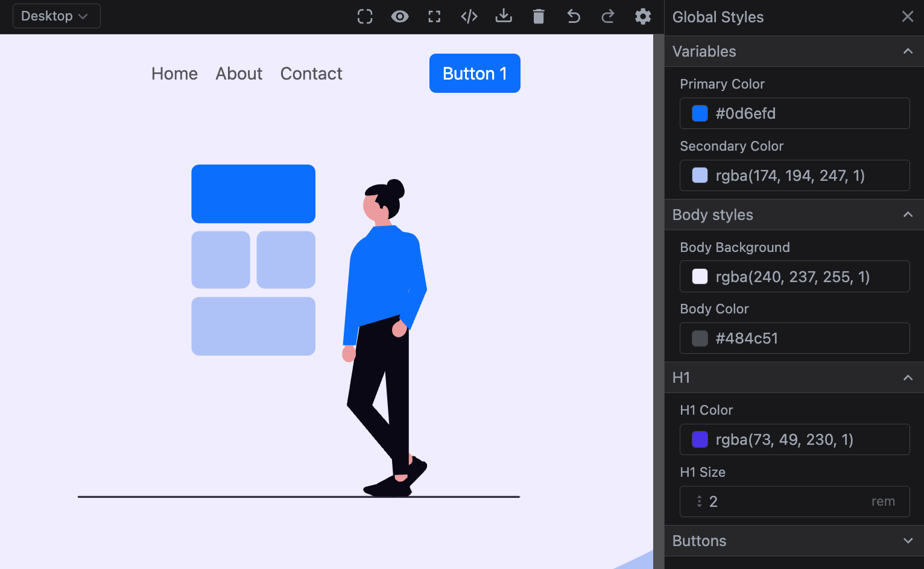Toggle preview mode with the eye icon

click(399, 16)
